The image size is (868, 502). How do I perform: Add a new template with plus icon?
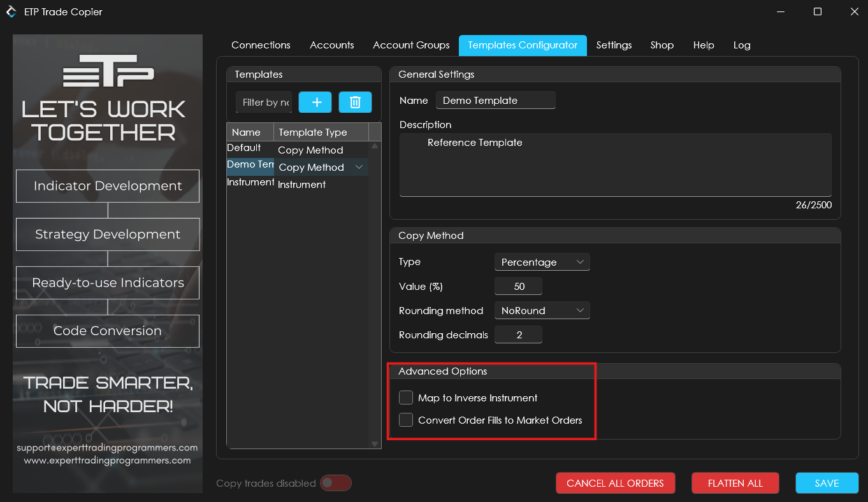tap(315, 102)
